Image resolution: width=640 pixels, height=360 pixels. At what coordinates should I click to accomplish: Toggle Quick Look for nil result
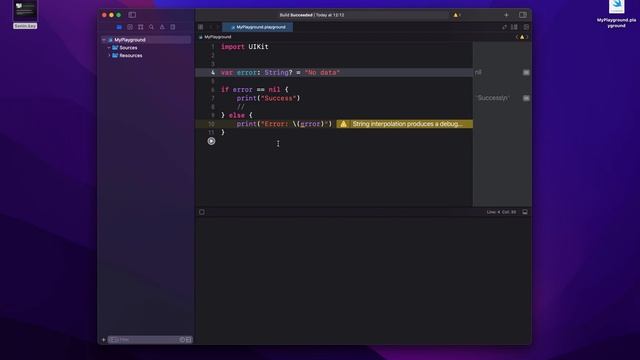click(526, 72)
